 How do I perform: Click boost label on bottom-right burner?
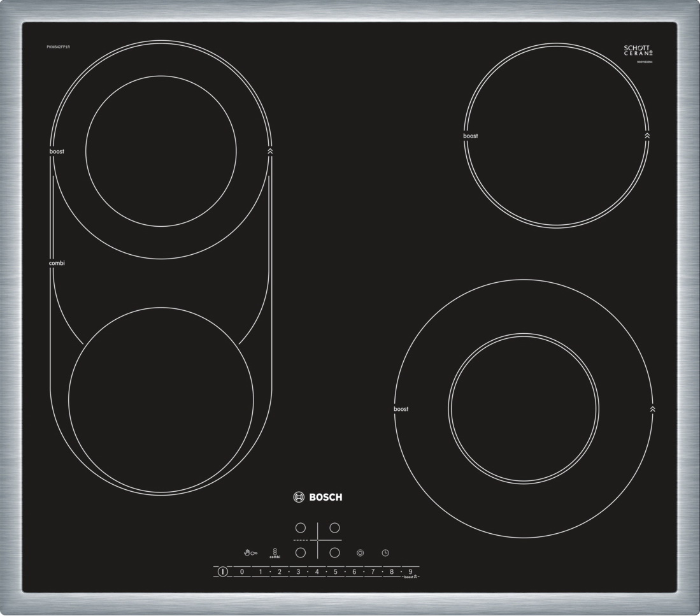pos(401,409)
